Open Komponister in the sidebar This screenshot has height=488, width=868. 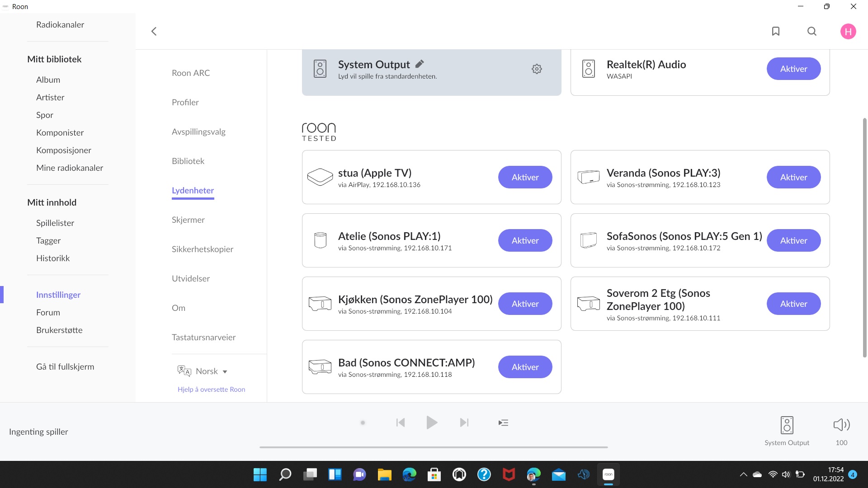[x=60, y=132]
